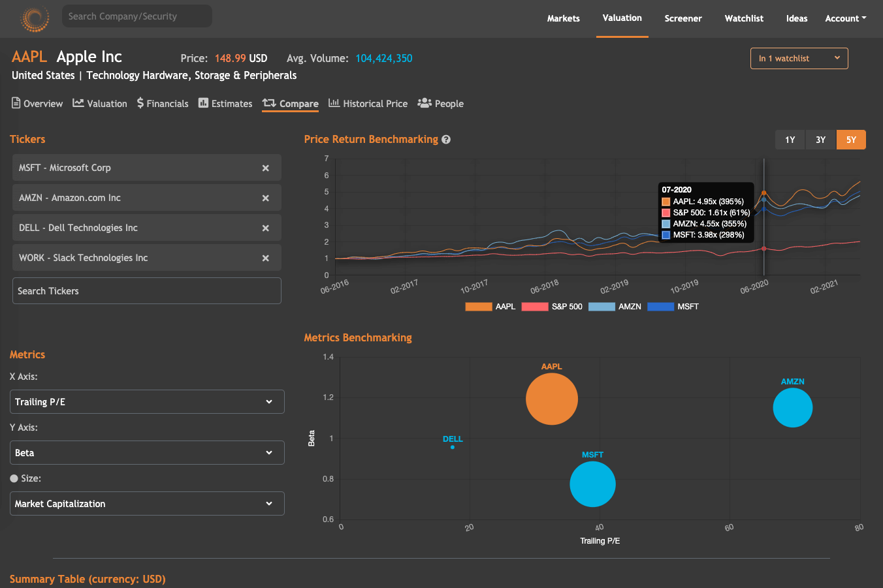Open Screener in top navigation

click(x=683, y=18)
